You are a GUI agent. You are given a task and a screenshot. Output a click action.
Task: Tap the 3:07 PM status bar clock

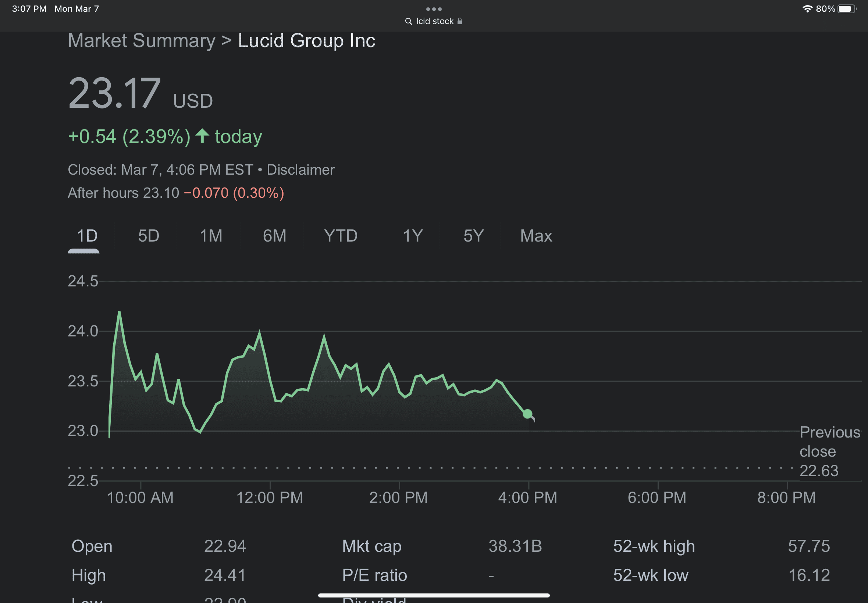tap(29, 9)
